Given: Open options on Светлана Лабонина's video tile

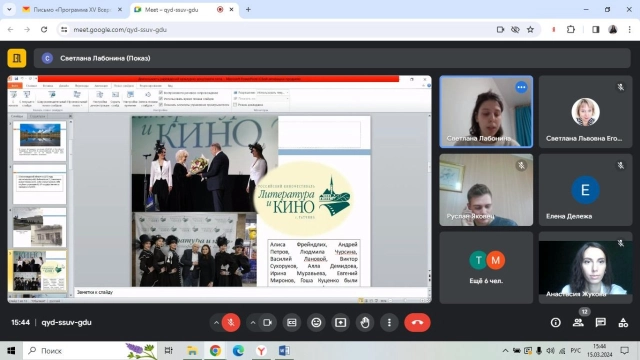Looking at the screenshot, I should click(x=521, y=87).
